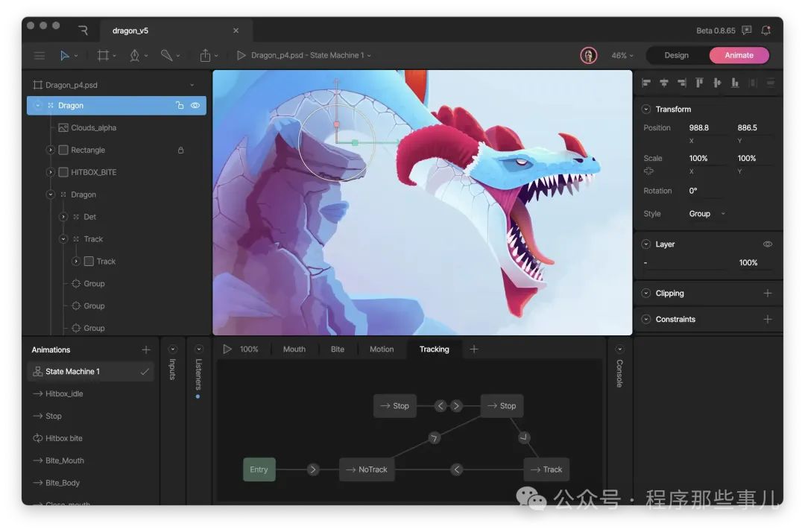Expand the Dragon_p4.psd artboard dropdown
Screen dimensions: 805x532
[192, 85]
